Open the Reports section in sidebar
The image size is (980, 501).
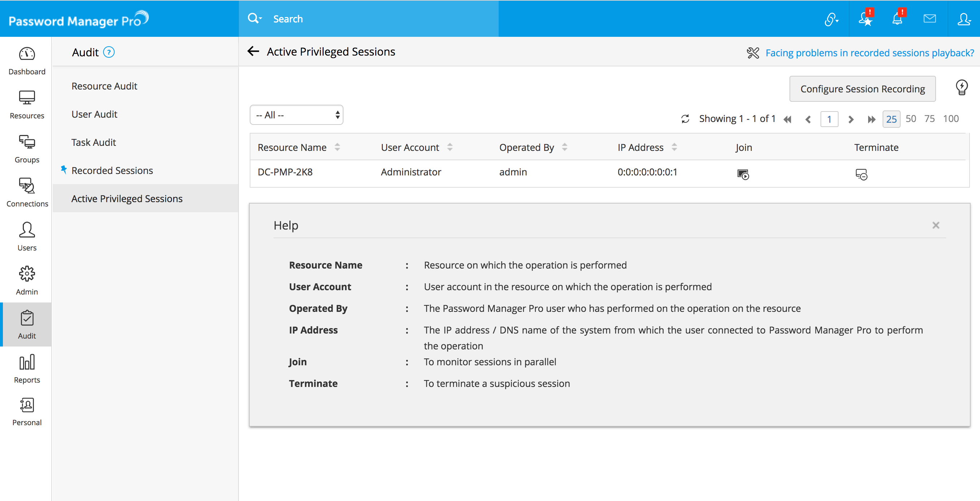pos(27,369)
